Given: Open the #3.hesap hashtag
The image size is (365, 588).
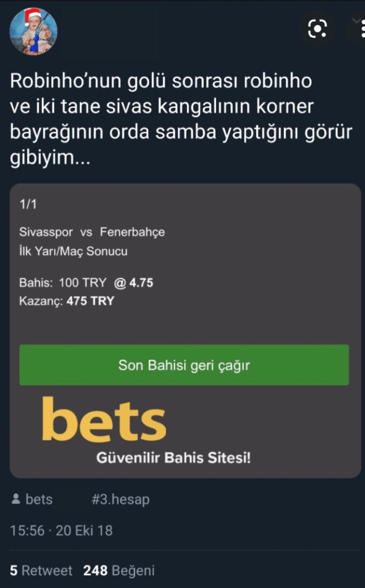Looking at the screenshot, I should [x=121, y=500].
